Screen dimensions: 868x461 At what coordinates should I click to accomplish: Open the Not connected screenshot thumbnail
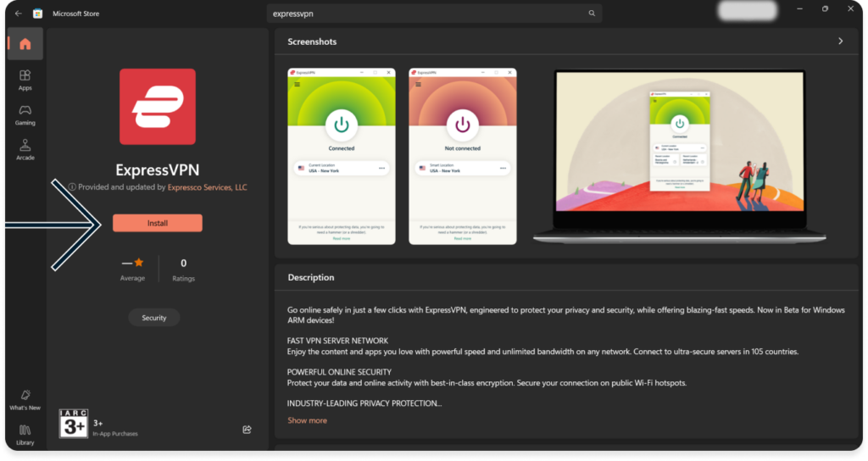coord(462,156)
